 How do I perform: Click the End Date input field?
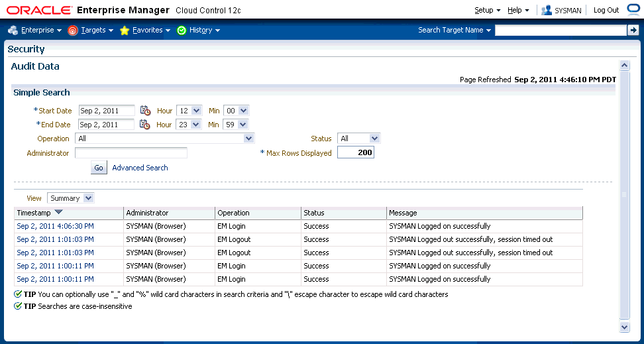[x=107, y=125]
